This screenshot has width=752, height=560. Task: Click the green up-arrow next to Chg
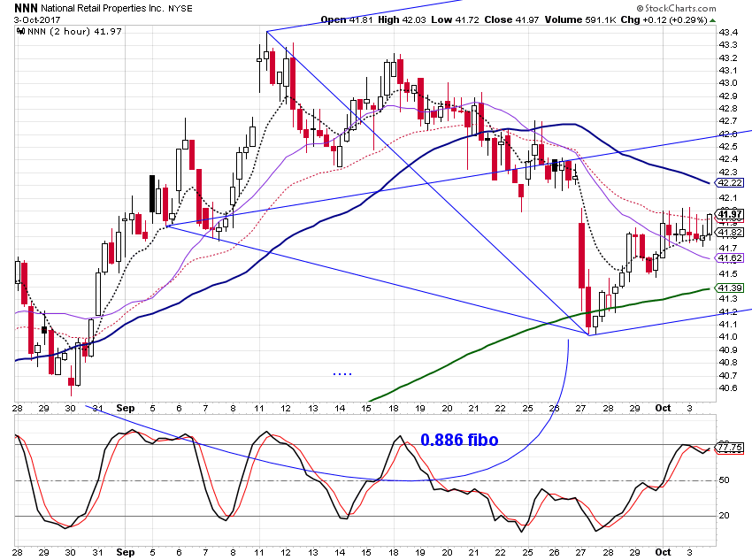pyautogui.click(x=713, y=20)
